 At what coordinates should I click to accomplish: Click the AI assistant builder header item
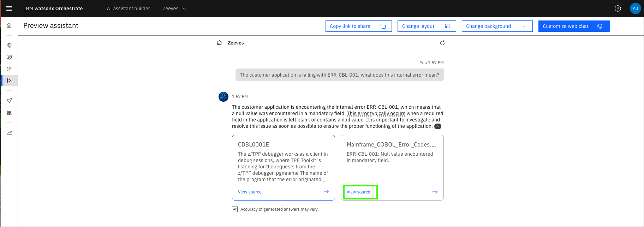128,8
